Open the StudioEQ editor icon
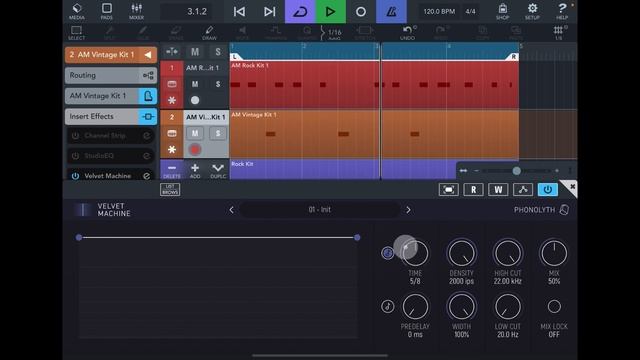Viewport: 640px width, 360px height. pos(147,156)
